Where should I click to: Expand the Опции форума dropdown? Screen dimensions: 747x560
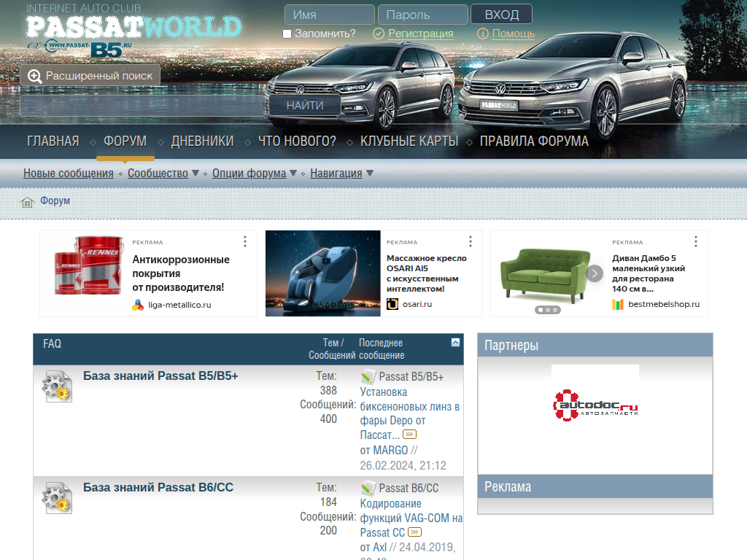(x=293, y=174)
